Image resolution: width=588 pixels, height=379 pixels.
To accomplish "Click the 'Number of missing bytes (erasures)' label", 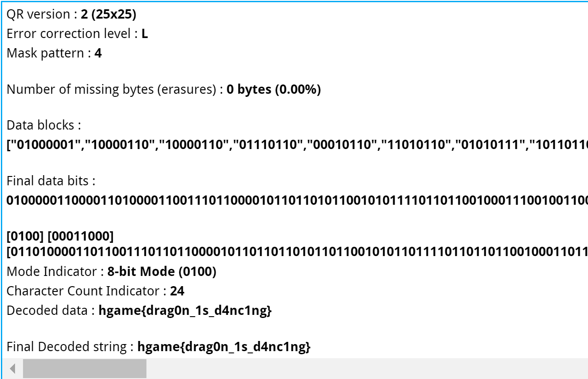I will click(x=111, y=89).
